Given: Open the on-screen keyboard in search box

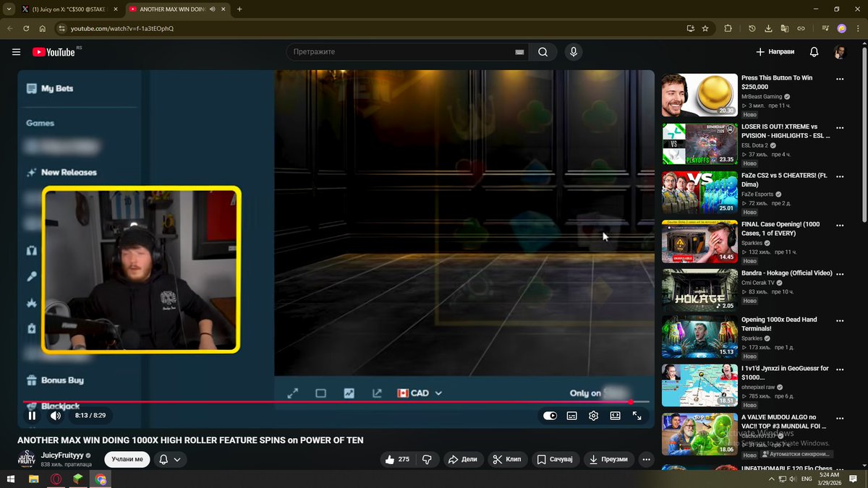Looking at the screenshot, I should [519, 52].
